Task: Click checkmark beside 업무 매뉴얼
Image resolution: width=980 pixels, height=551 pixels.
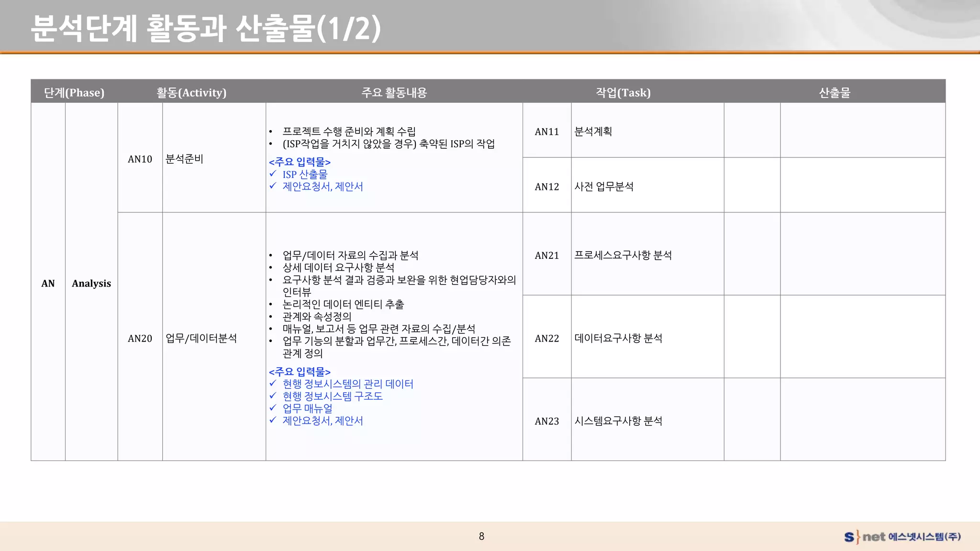Action: (x=273, y=408)
